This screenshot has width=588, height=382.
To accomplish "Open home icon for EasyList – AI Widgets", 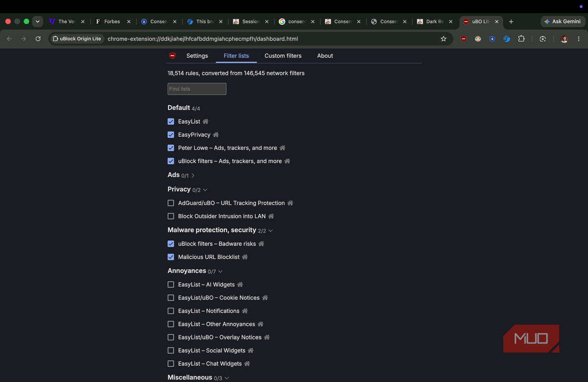I will [x=240, y=284].
